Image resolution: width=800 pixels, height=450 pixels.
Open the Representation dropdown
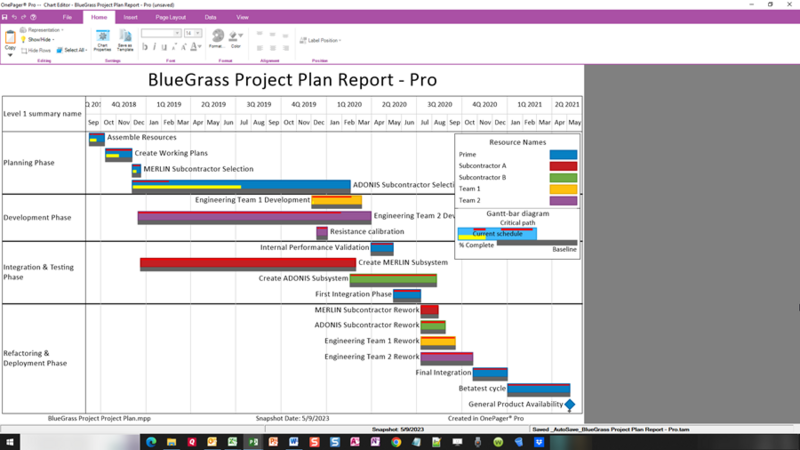(x=42, y=30)
